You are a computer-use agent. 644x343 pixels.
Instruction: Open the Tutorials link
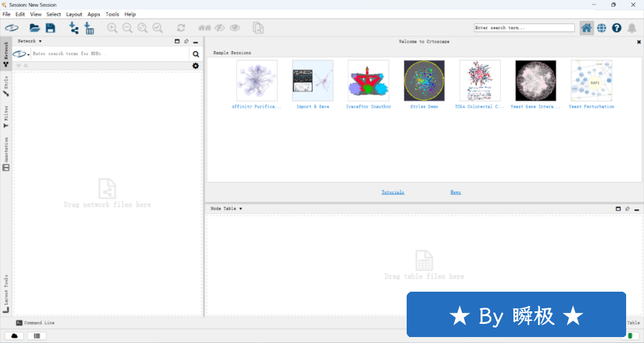(x=393, y=192)
